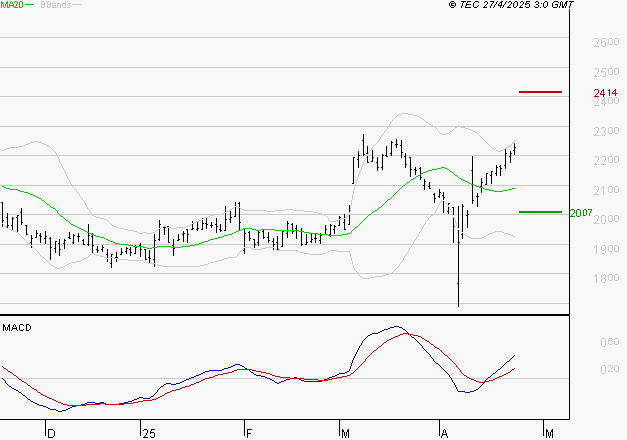The width and height of the screenshot is (627, 440).
Task: Click the 2007 support level label
Action: (x=581, y=213)
